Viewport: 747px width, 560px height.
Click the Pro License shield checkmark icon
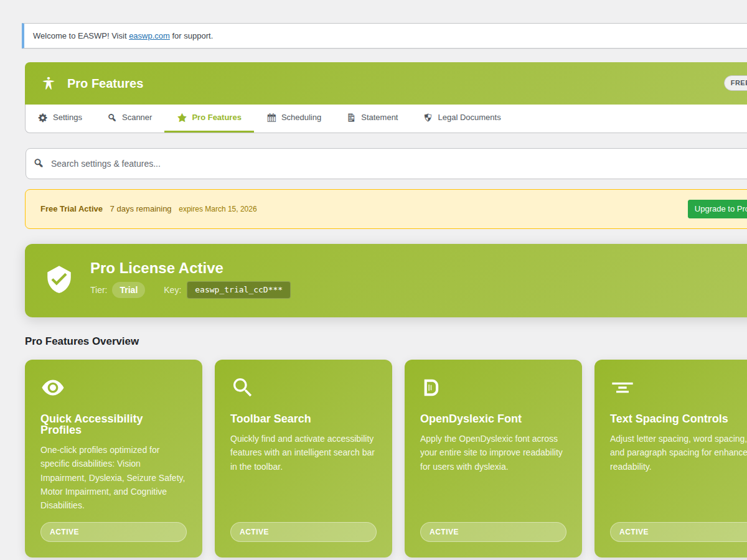click(x=59, y=279)
